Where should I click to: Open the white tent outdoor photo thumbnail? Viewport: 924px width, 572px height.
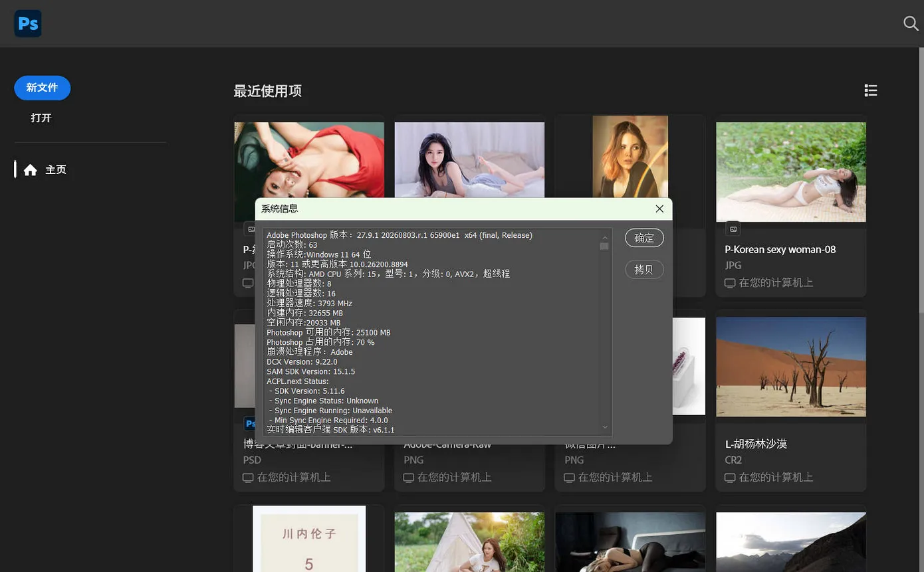[469, 542]
